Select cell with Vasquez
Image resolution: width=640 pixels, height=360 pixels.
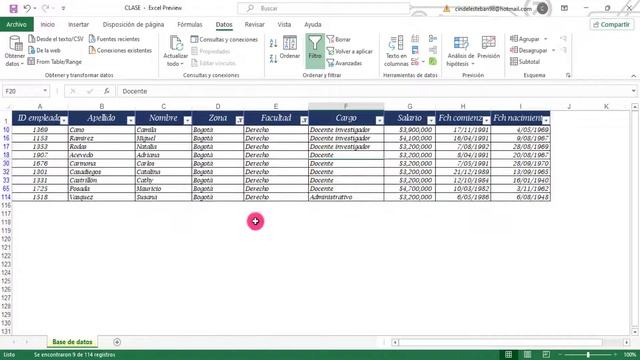102,197
